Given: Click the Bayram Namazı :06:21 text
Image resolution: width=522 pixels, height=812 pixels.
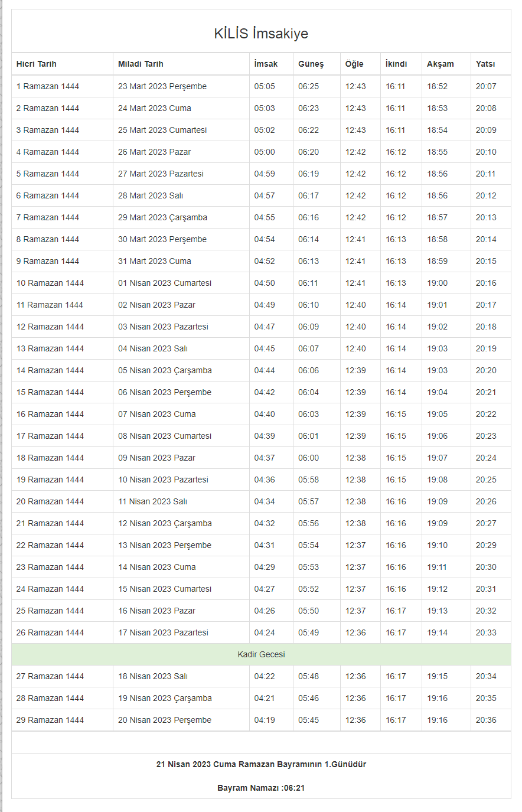Looking at the screenshot, I should click(x=261, y=788).
